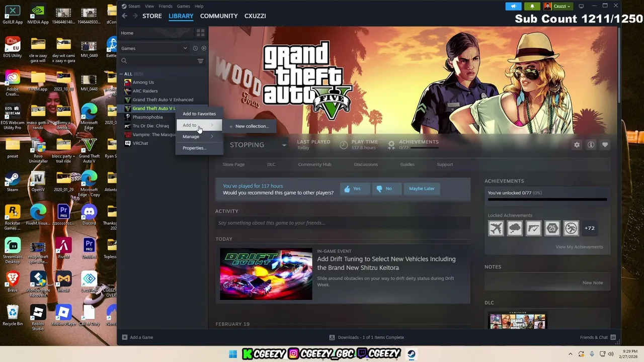This screenshot has height=362, width=644.
Task: Expand the Manage submenu
Action: pyautogui.click(x=198, y=137)
